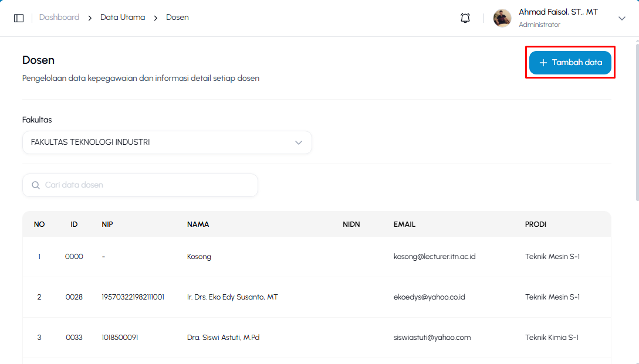
Task: Click Teknik Kimia S-1 prodi cell
Action: coord(552,338)
